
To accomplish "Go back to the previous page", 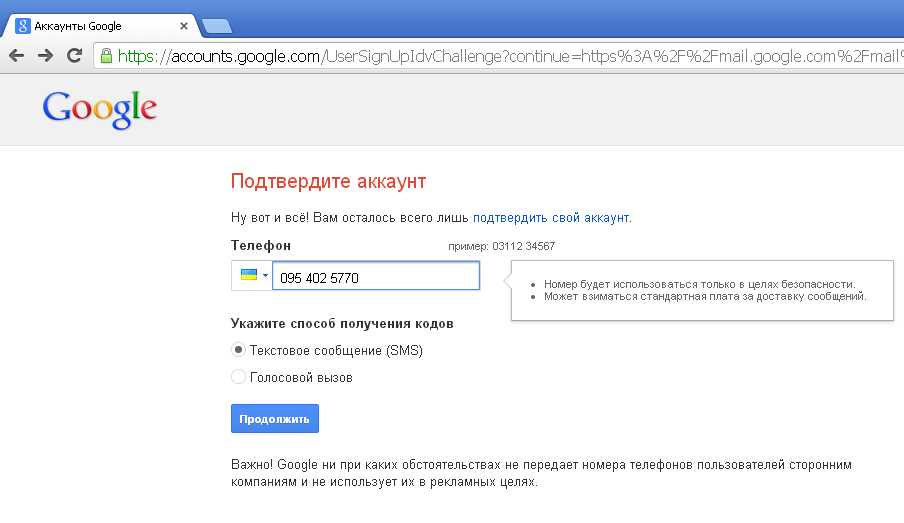I will click(17, 56).
